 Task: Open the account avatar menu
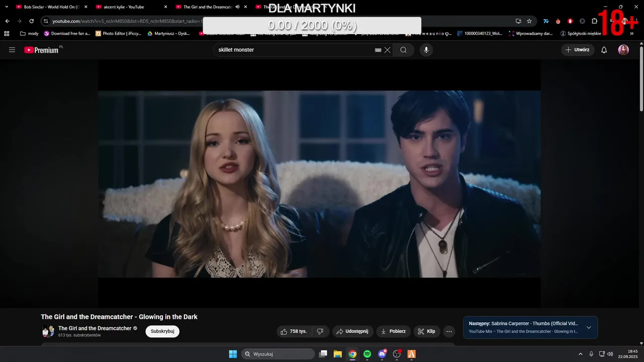(x=623, y=50)
